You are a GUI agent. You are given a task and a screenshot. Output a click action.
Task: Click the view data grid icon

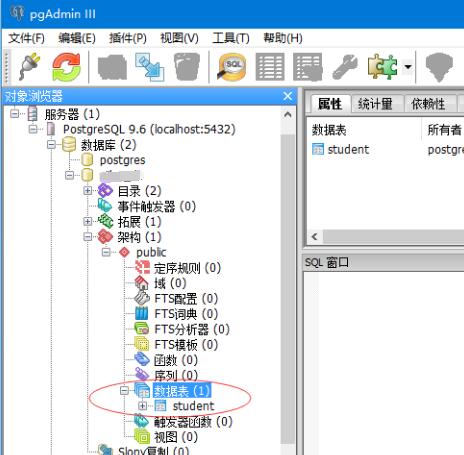270,67
